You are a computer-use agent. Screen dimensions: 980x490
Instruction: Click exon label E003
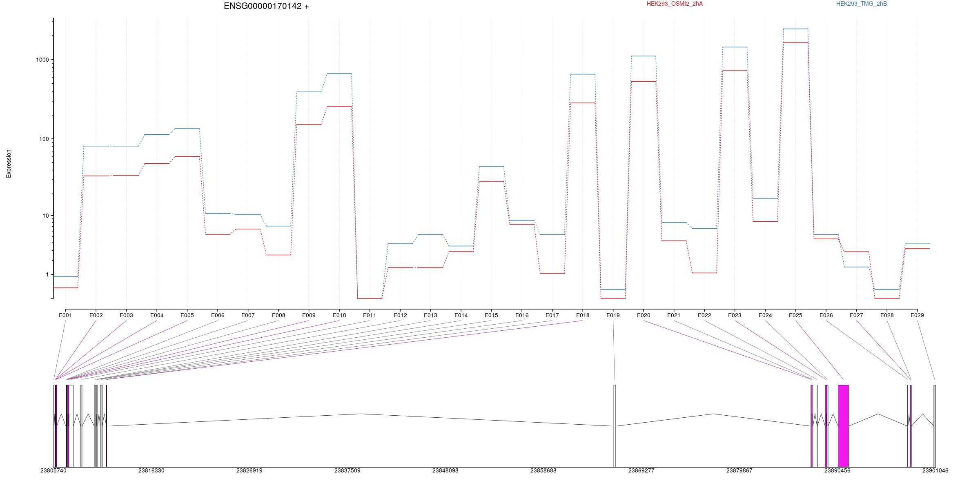click(126, 315)
